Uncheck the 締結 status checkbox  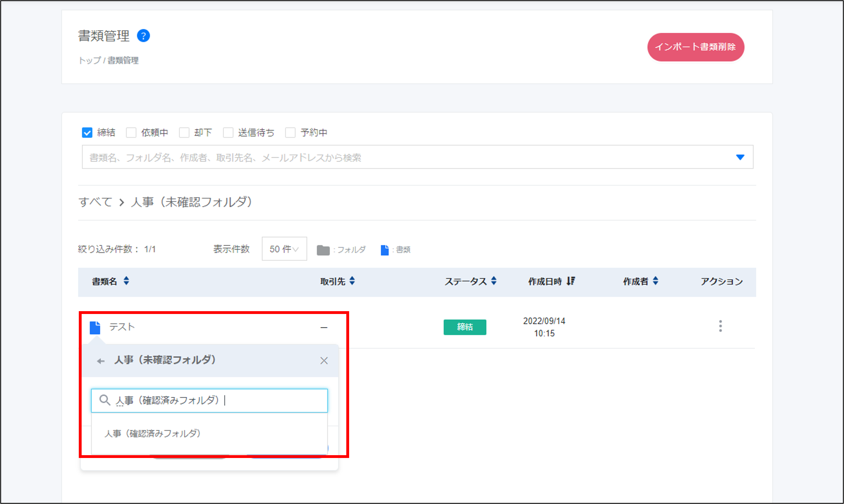(87, 132)
